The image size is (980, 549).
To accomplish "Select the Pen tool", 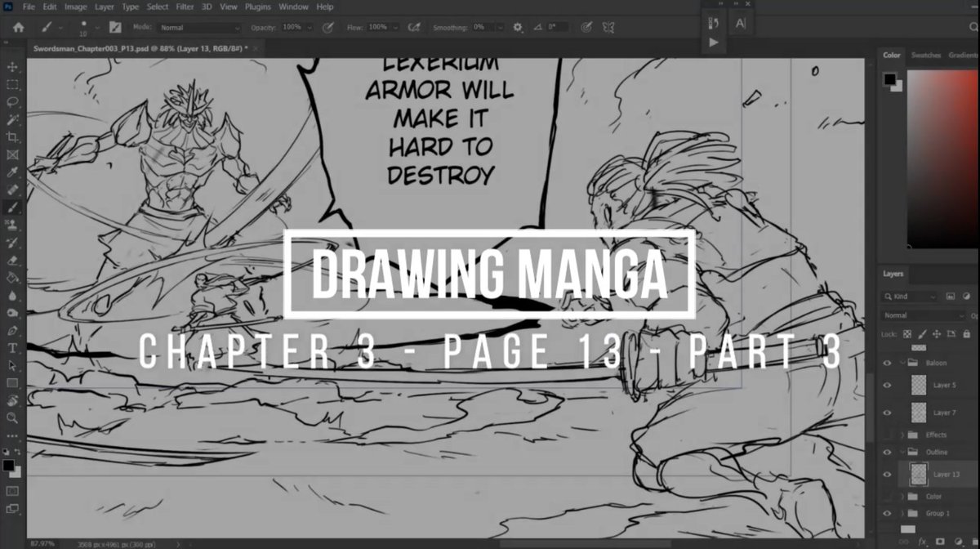I will pos(12,331).
